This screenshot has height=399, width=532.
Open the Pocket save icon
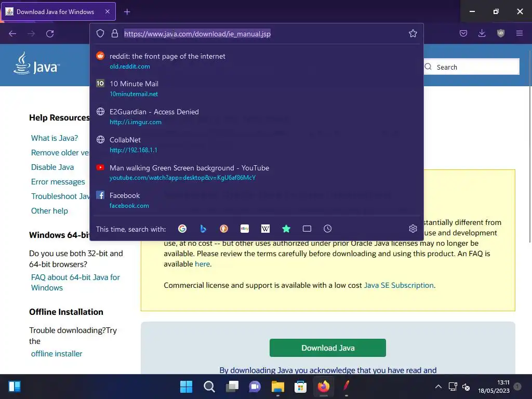tap(463, 33)
